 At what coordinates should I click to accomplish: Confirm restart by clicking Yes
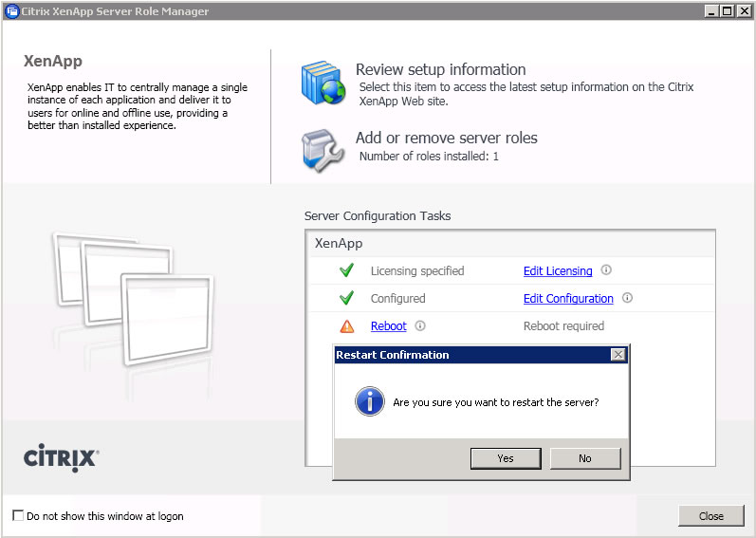click(x=506, y=458)
